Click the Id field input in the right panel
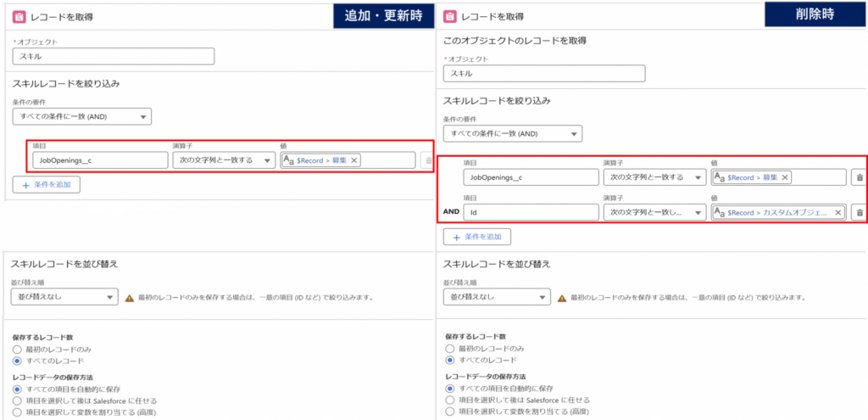 531,212
